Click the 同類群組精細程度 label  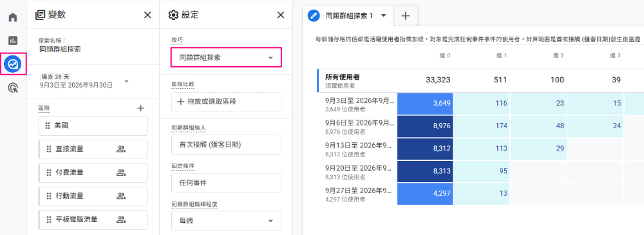click(x=194, y=204)
